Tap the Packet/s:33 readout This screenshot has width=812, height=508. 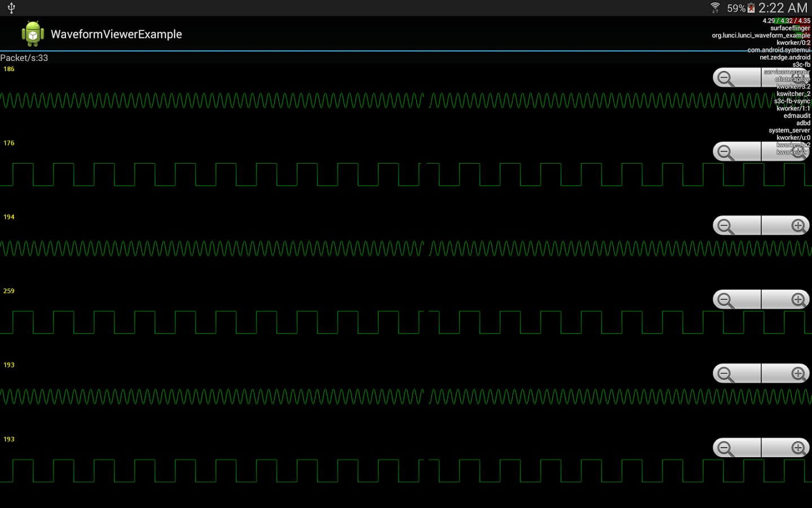(x=24, y=58)
